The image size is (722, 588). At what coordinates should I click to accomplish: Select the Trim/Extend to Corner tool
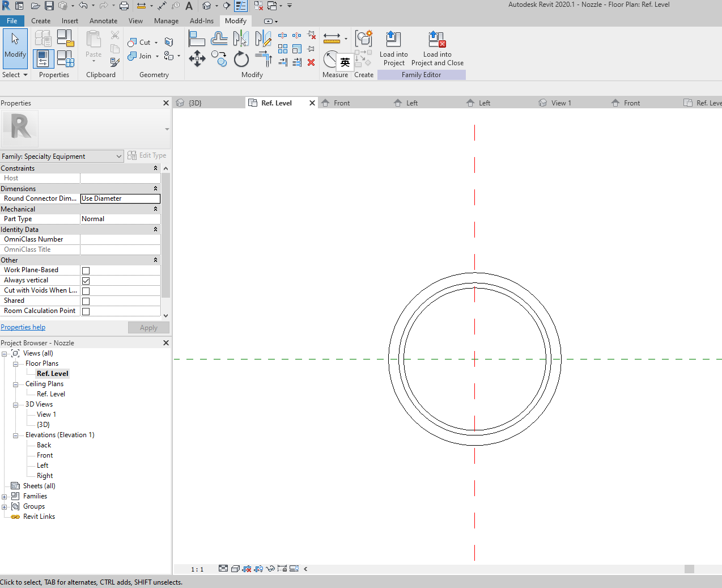(x=262, y=58)
